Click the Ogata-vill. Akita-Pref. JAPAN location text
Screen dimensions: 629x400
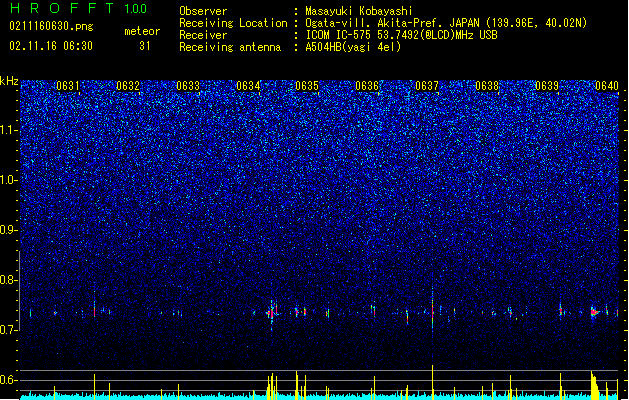tap(446, 23)
